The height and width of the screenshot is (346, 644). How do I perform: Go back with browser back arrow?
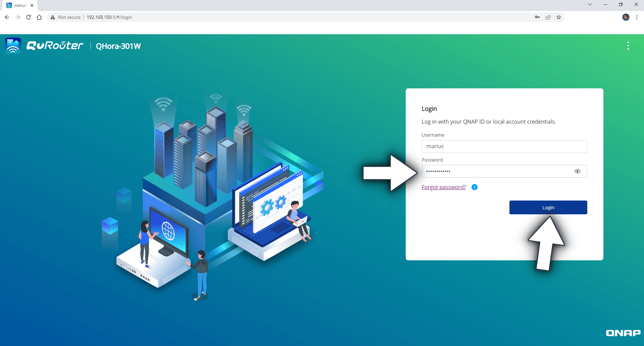click(x=7, y=17)
